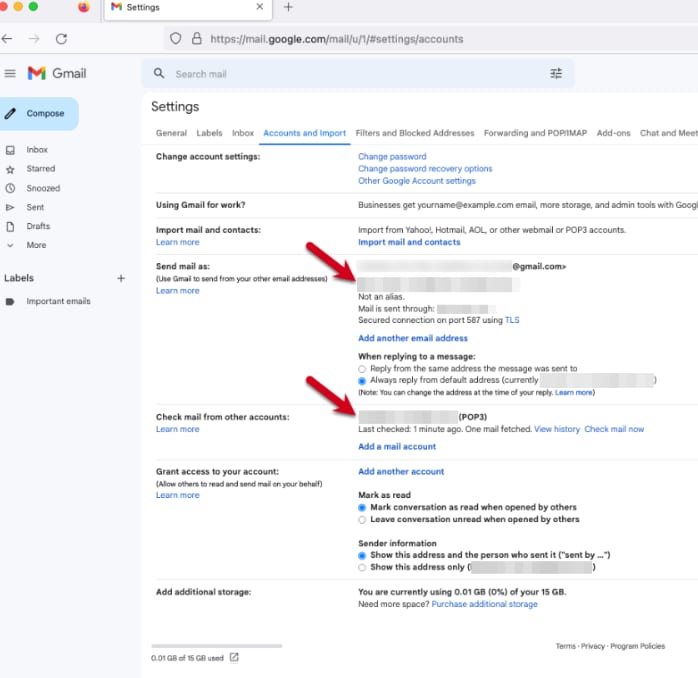Switch to the Labels settings tab

pos(209,133)
